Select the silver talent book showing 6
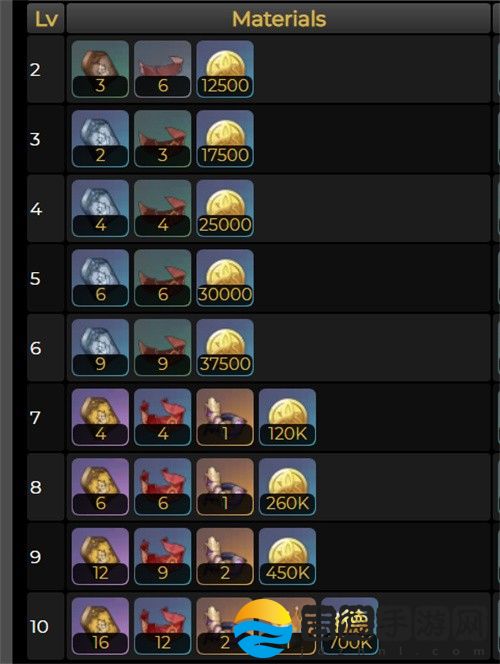 pyautogui.click(x=100, y=278)
